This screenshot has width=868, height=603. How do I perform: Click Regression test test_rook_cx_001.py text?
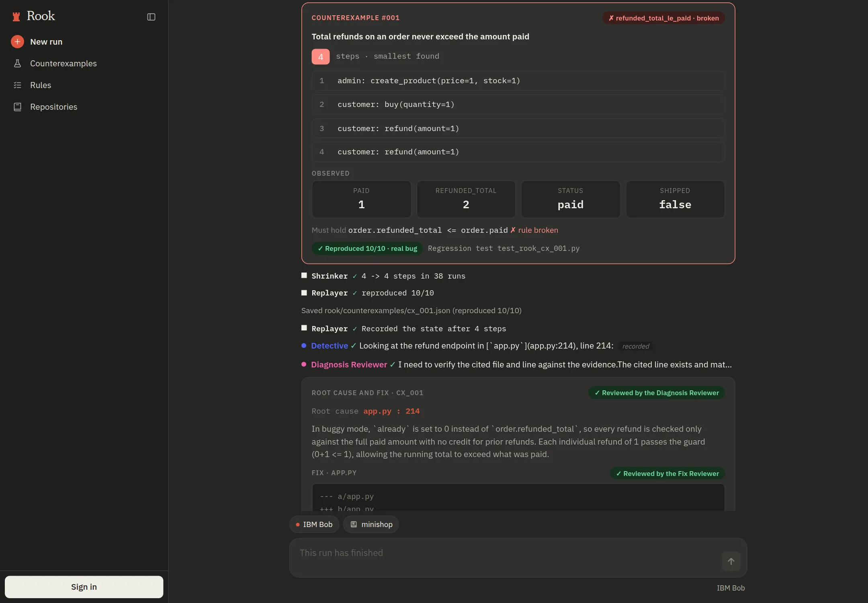[x=504, y=248]
